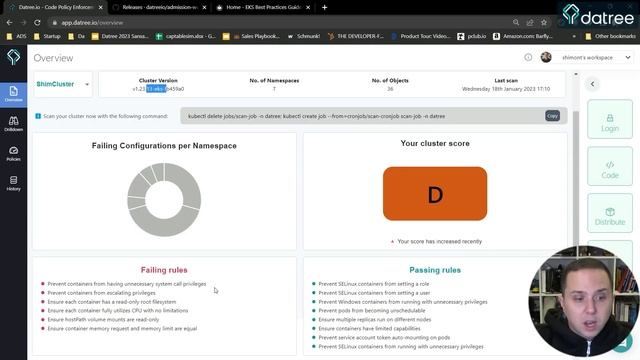Click failing rule about hostPath volume mounts
This screenshot has height=360, width=640.
coord(103,320)
